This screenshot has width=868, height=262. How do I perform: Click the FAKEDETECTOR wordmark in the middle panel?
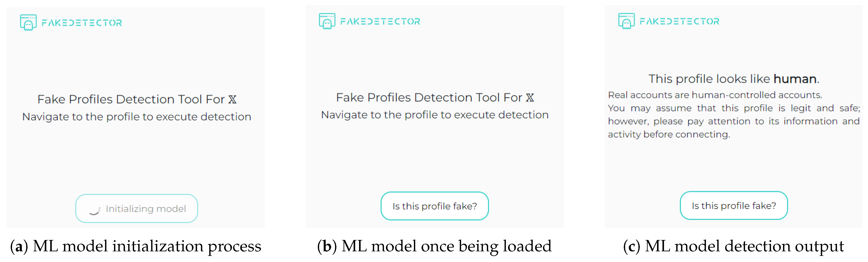tap(380, 22)
